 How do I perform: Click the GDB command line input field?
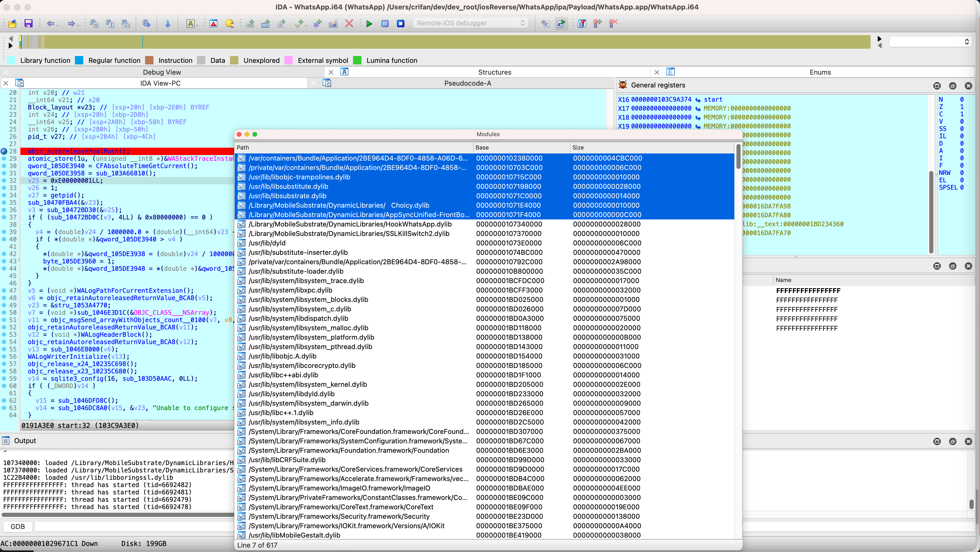[134, 527]
